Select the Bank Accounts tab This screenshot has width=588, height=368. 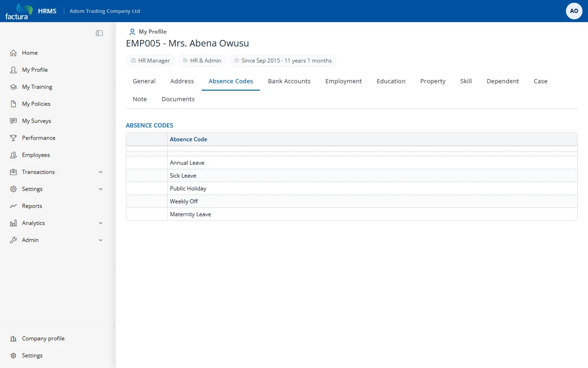pyautogui.click(x=289, y=81)
